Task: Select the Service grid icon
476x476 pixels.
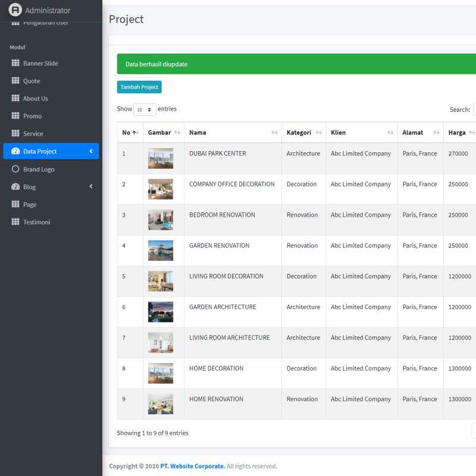Action: pos(15,133)
